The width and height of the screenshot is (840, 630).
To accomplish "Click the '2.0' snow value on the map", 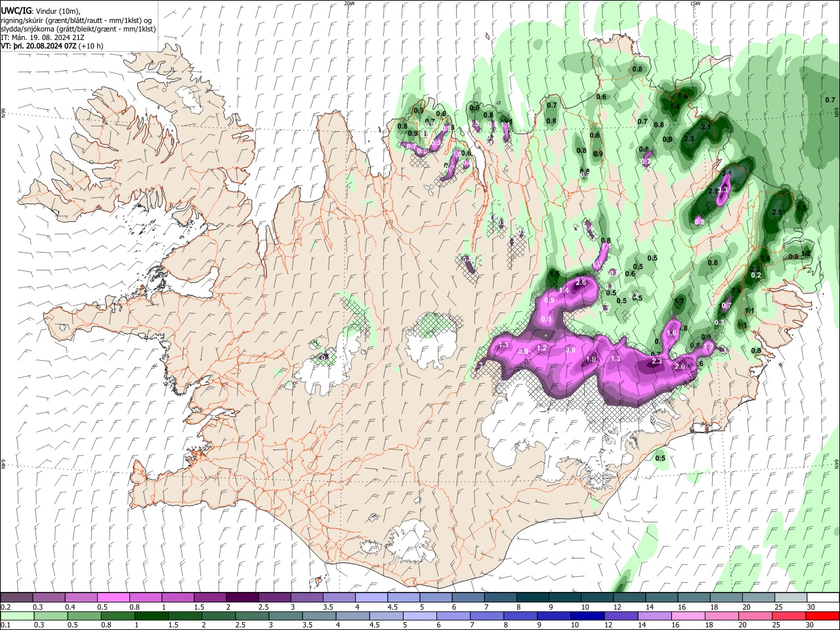I will pos(680,367).
